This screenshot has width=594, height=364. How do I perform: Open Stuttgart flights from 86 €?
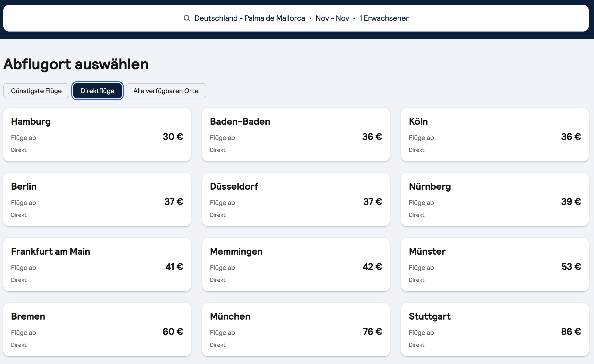click(495, 330)
